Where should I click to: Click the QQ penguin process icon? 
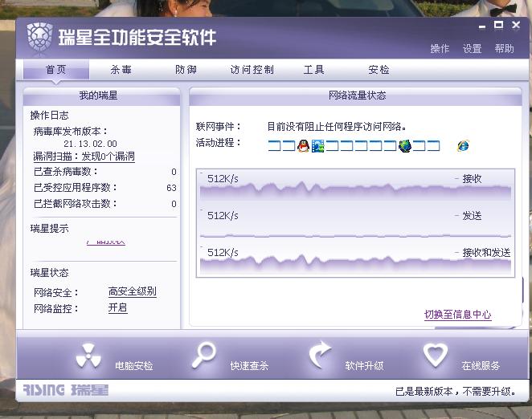(303, 146)
